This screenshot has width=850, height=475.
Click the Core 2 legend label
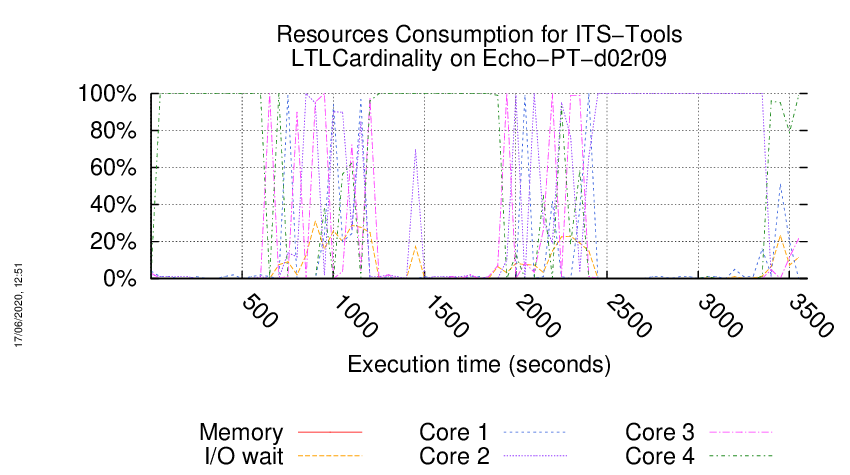tap(454, 456)
